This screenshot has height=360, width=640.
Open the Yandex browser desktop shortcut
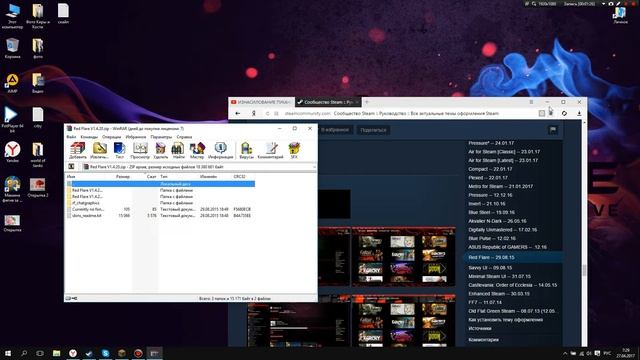12,152
